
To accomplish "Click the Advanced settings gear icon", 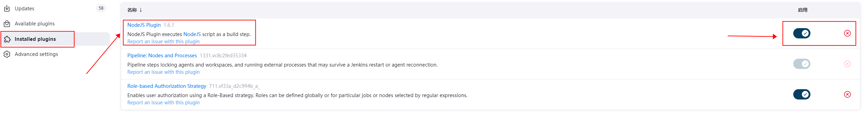I will [7, 54].
